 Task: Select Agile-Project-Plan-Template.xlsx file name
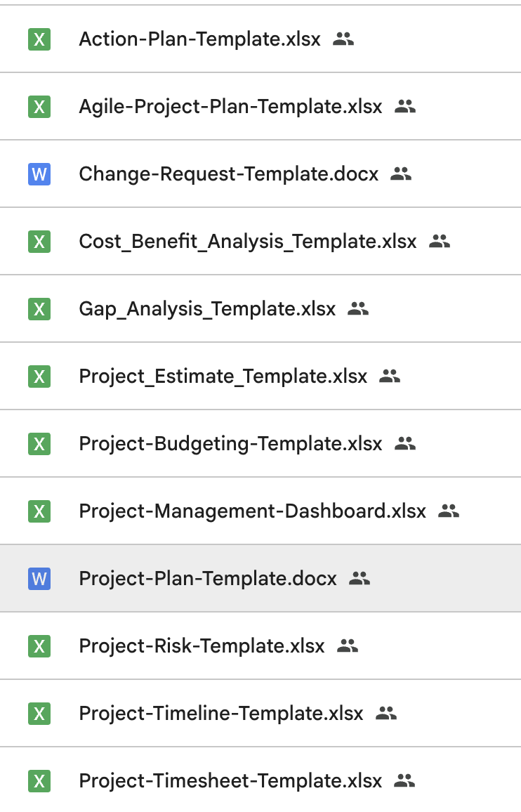coord(230,107)
